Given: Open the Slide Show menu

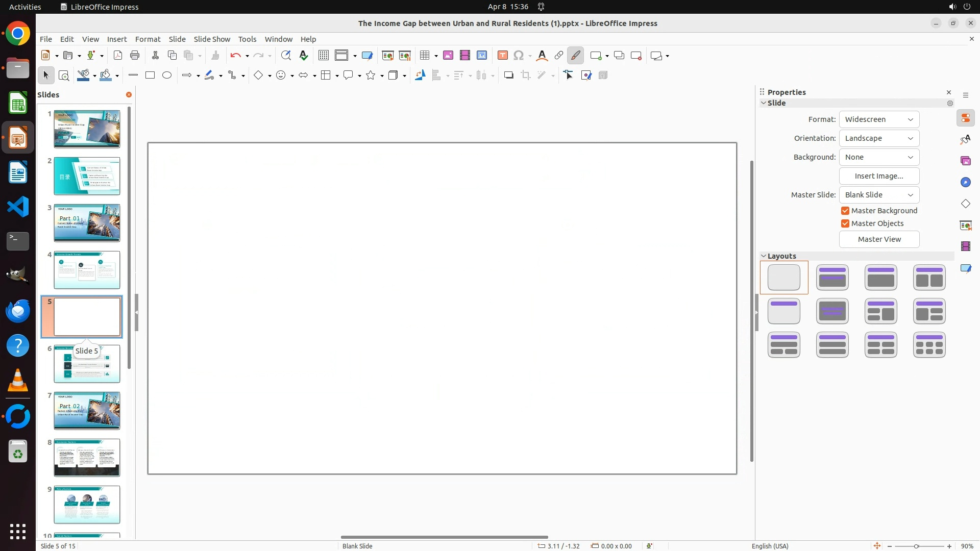Looking at the screenshot, I should click(x=212, y=39).
